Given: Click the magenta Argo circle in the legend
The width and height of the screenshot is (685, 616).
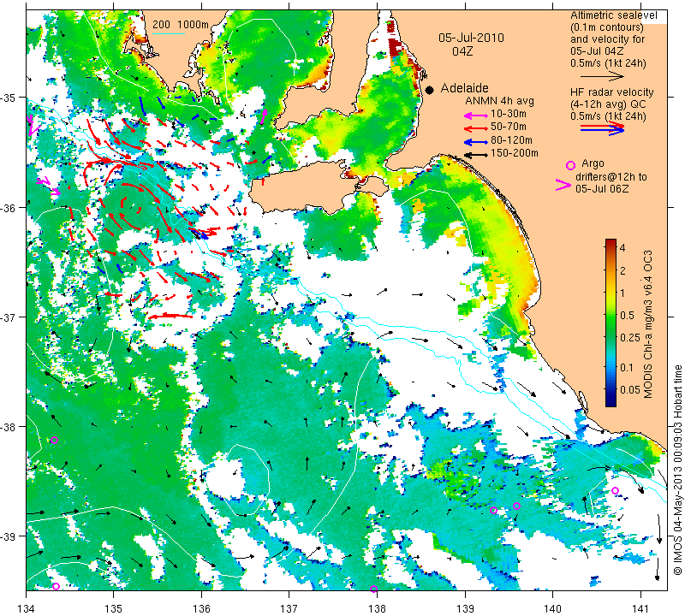Looking at the screenshot, I should [570, 165].
